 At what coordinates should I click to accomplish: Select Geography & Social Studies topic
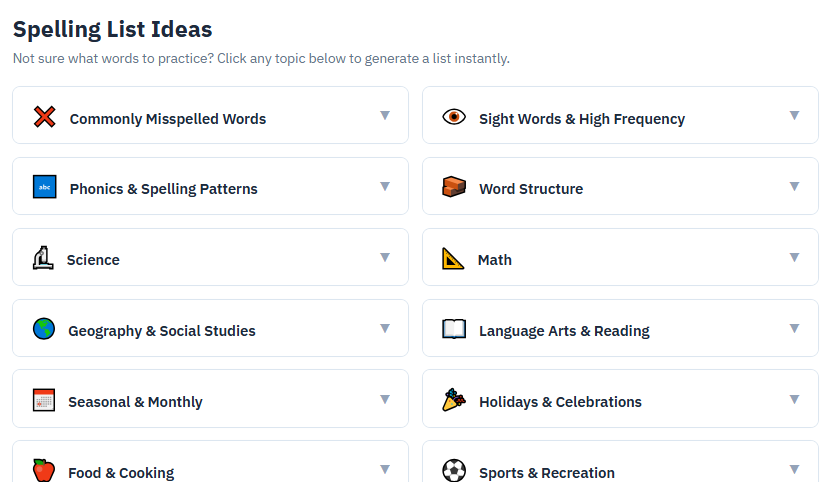pos(162,331)
